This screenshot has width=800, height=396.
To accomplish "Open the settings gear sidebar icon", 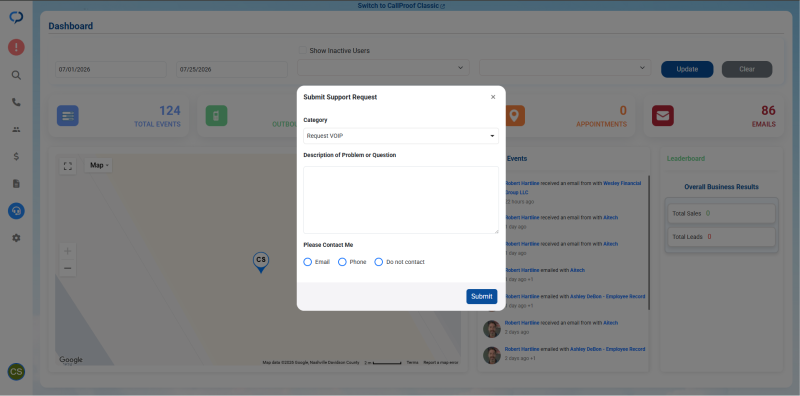I will (x=16, y=238).
